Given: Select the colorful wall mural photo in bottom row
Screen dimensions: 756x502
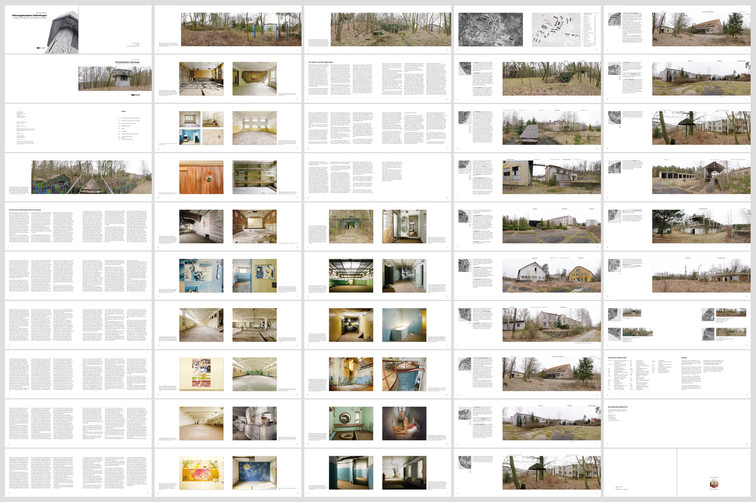Looking at the screenshot, I should click(202, 472).
